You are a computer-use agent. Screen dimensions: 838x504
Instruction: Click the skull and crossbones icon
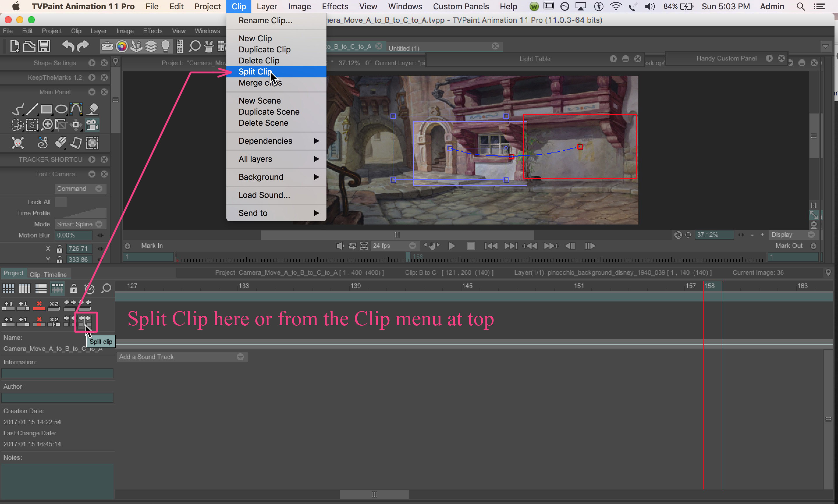coord(18,143)
